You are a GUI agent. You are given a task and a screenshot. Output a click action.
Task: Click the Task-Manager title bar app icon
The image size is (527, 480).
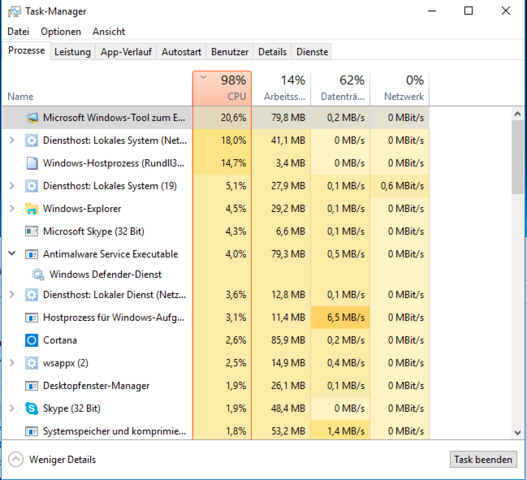(x=14, y=11)
